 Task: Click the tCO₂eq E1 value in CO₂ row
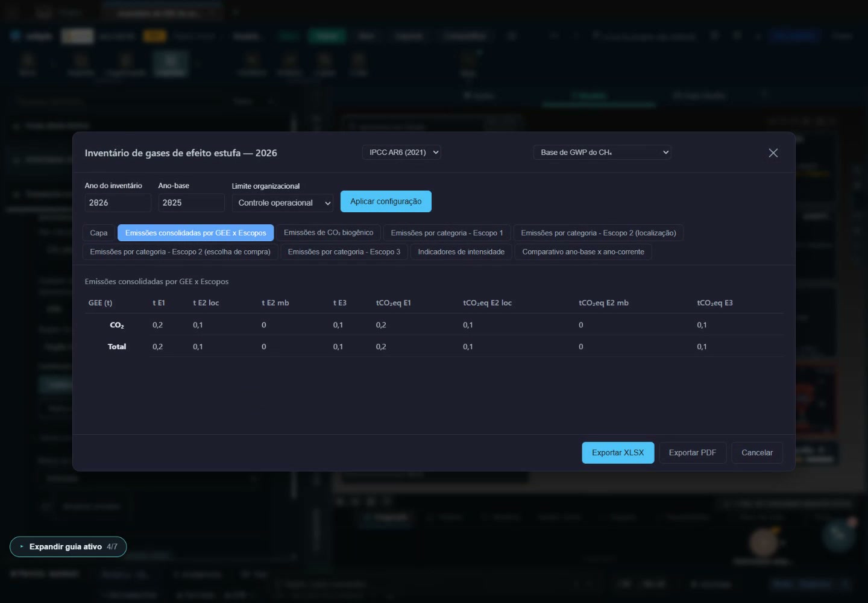coord(381,325)
